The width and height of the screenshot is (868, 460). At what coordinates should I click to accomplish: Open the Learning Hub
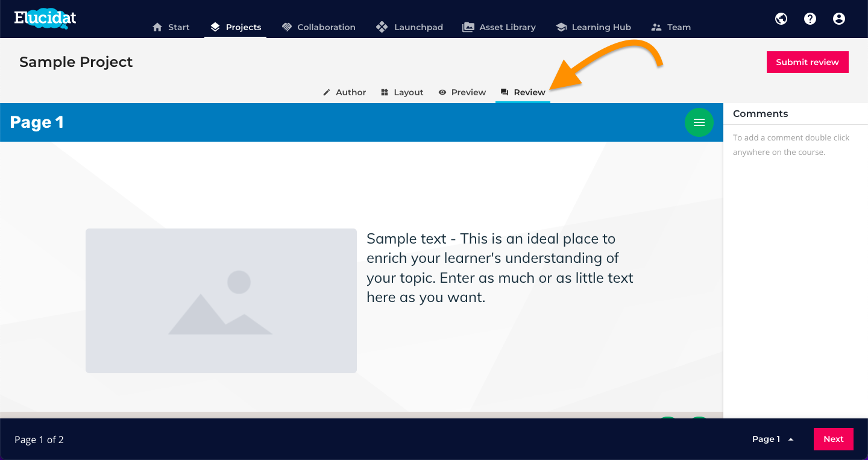point(593,27)
